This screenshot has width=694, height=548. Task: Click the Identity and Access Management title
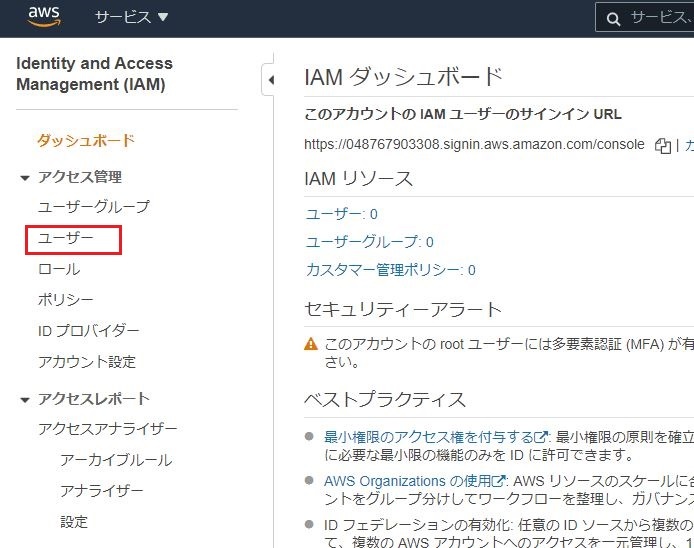pyautogui.click(x=94, y=74)
